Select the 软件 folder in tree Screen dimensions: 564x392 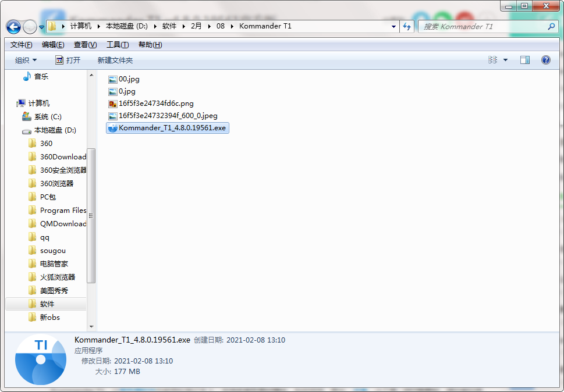(x=47, y=304)
